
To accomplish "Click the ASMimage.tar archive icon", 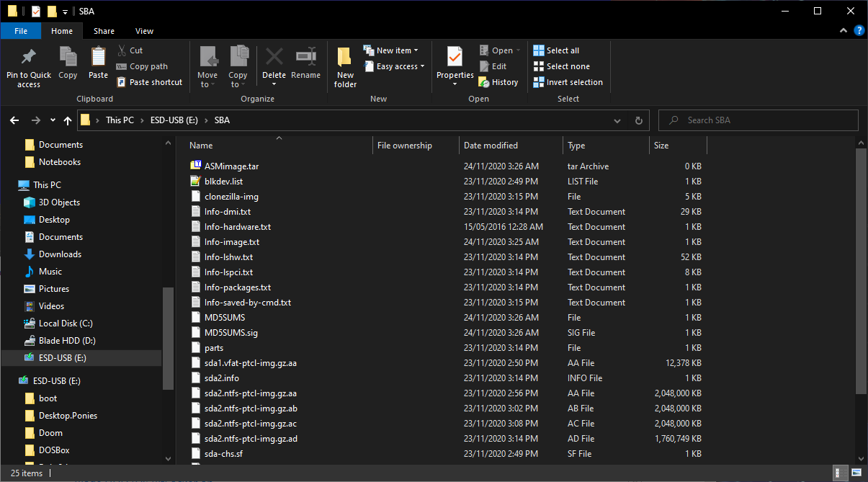I will [x=195, y=166].
